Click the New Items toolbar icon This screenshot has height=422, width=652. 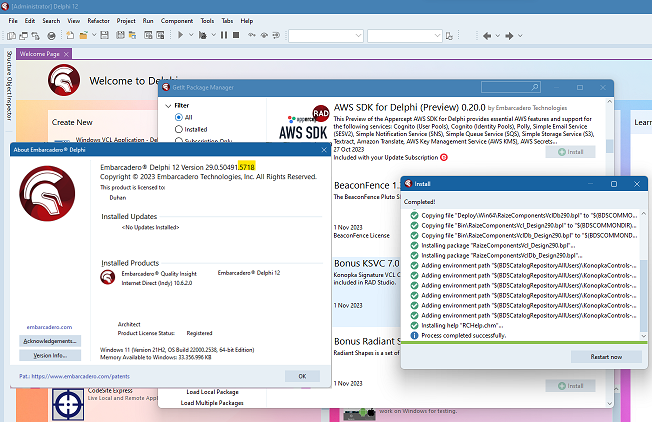(x=70, y=35)
